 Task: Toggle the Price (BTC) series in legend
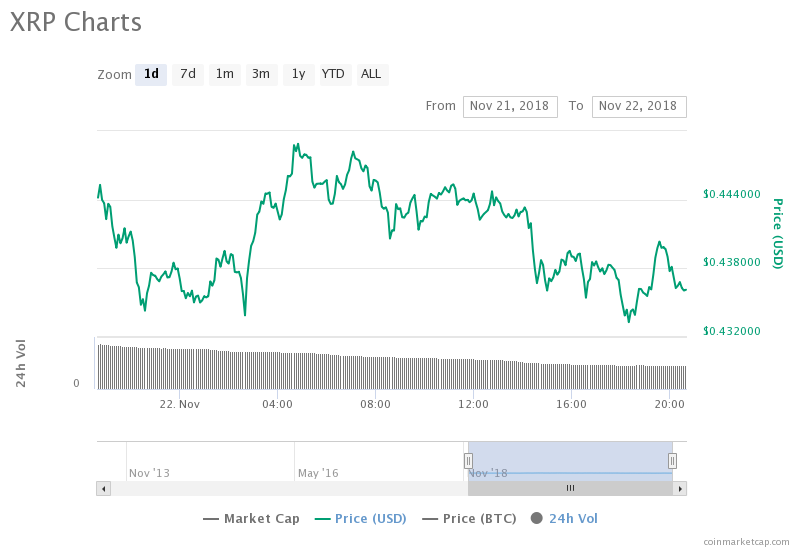(x=469, y=519)
